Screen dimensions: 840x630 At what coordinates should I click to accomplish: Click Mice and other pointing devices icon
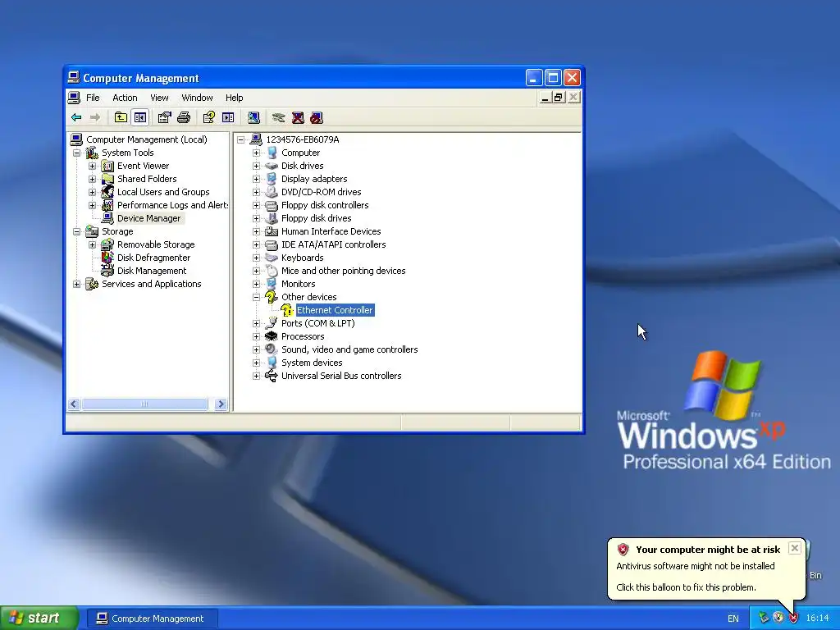click(272, 271)
